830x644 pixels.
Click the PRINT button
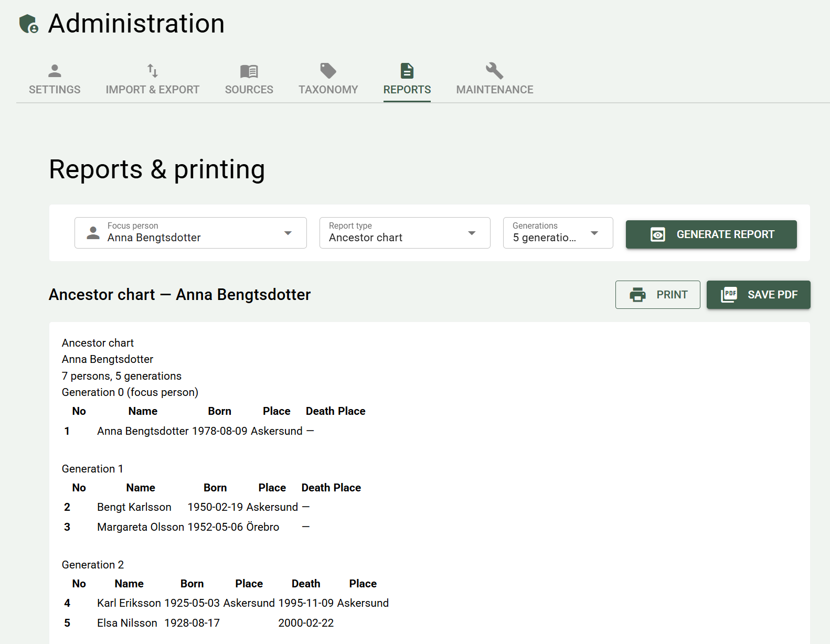coord(658,295)
